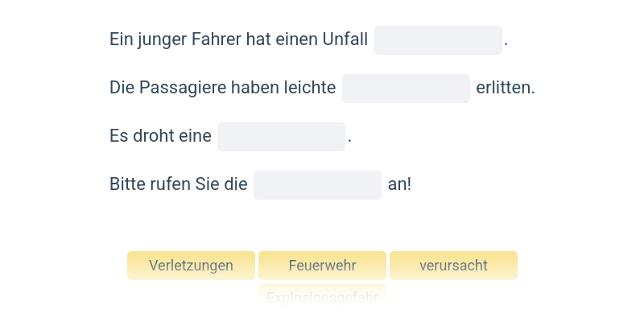Pick the 'verursacht' word chip
Image resolution: width=644 pixels, height=322 pixels.
(453, 266)
